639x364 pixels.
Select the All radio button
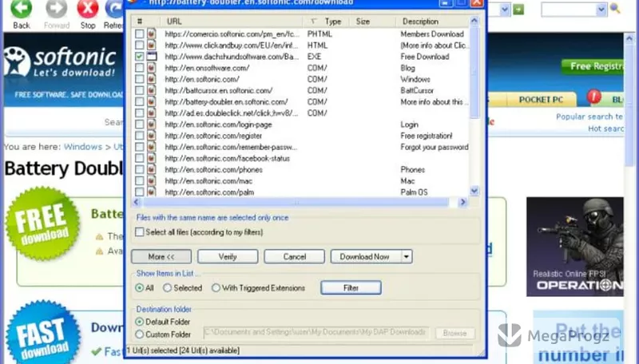tap(139, 288)
